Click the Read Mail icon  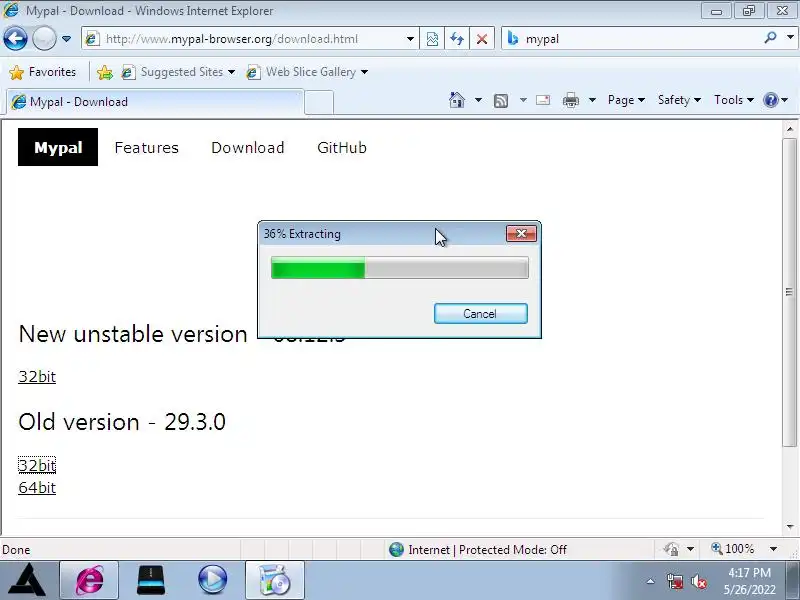(543, 100)
